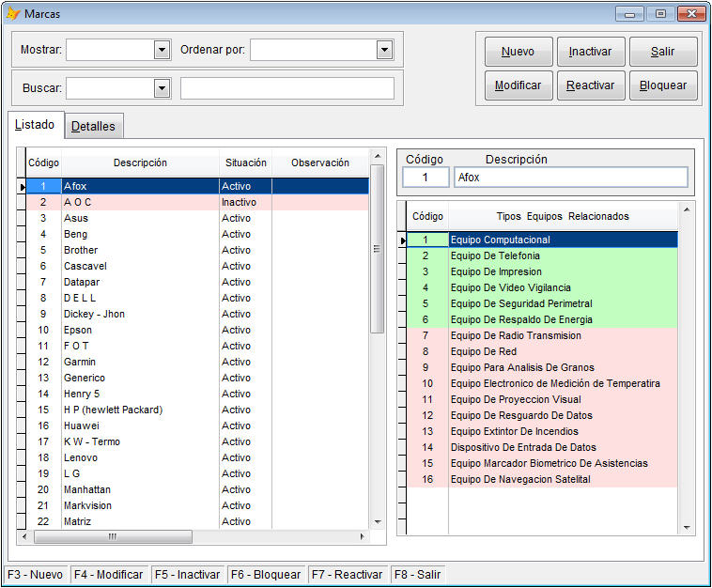712x588 pixels.
Task: Open the Mostrar dropdown arrow
Action: tap(162, 50)
